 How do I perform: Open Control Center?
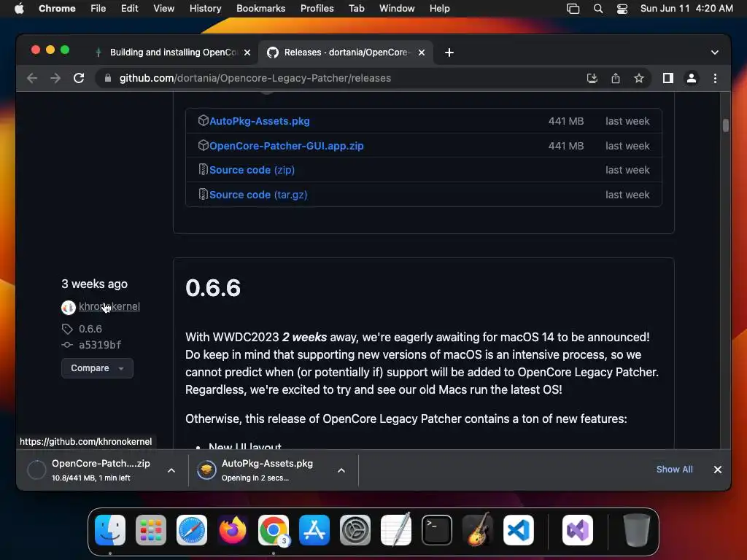[622, 9]
